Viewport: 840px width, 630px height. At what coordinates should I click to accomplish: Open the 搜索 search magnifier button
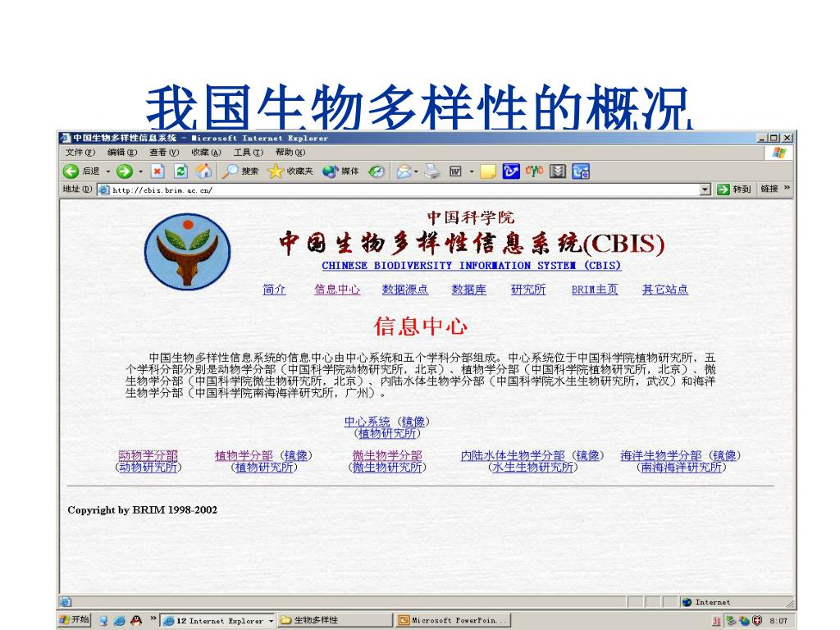click(240, 171)
